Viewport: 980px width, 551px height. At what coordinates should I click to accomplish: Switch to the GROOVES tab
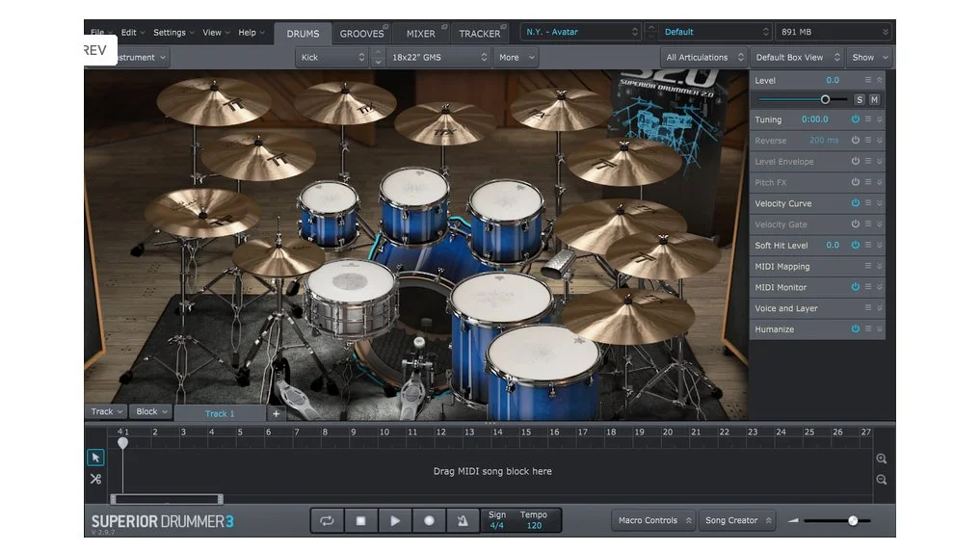[362, 34]
